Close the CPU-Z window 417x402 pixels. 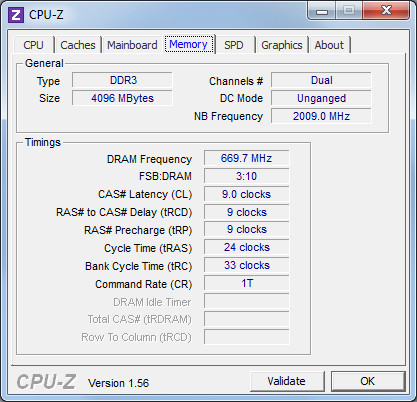coord(386,11)
